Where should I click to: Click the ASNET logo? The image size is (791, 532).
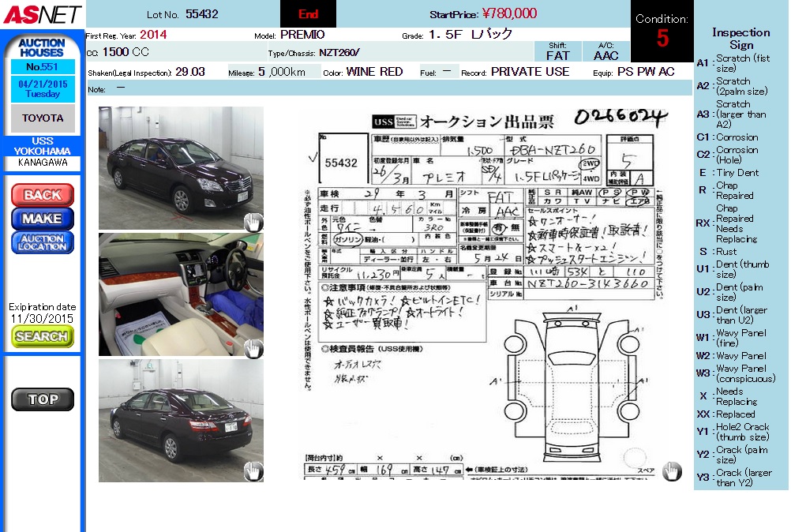[42, 13]
